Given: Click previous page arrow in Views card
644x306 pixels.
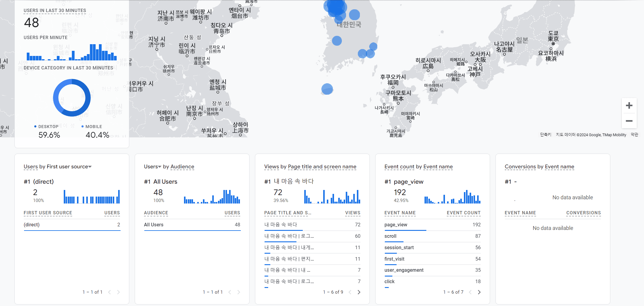Looking at the screenshot, I should [x=350, y=292].
